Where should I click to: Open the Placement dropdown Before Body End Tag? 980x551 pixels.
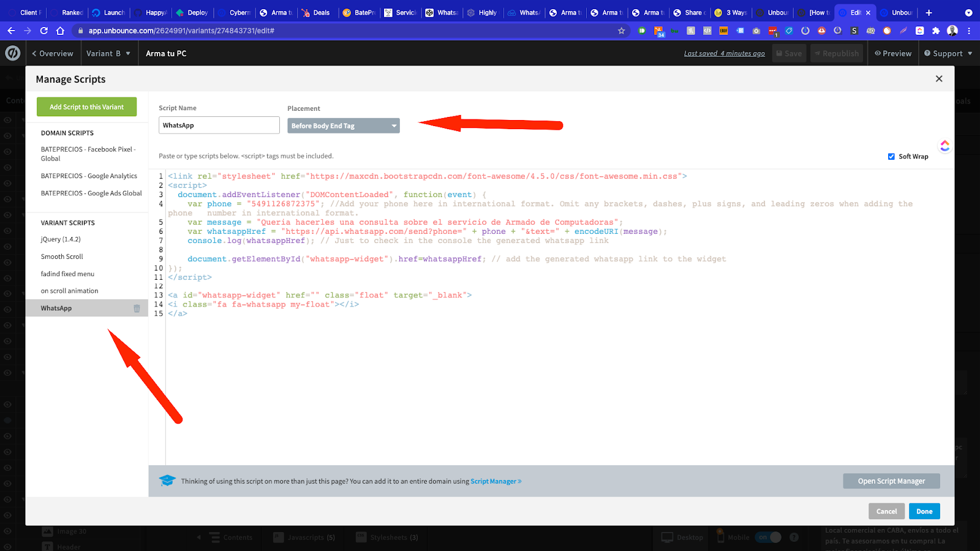pyautogui.click(x=344, y=126)
